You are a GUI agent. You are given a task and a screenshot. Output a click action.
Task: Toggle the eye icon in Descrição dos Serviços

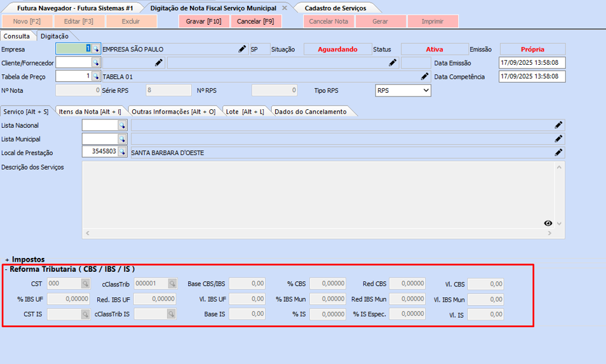[x=548, y=223]
